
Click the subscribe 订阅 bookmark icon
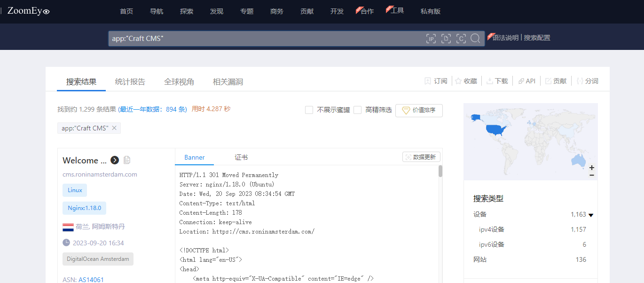point(428,81)
